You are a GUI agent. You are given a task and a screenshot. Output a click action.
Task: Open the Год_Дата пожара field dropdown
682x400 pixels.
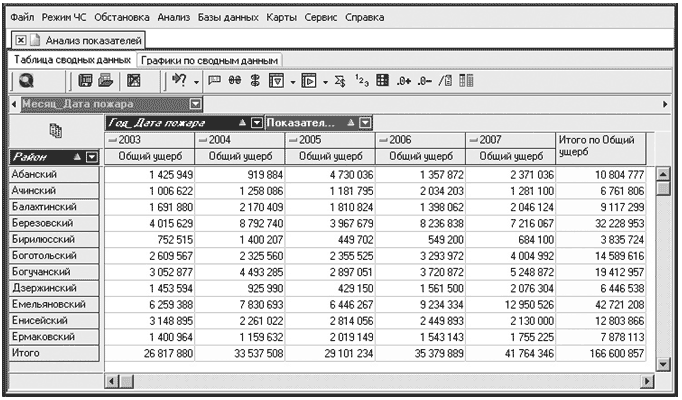(x=256, y=122)
